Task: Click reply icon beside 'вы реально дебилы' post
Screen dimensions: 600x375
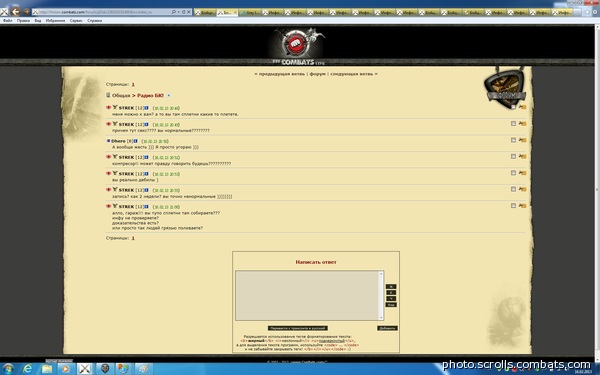Action: tap(522, 173)
